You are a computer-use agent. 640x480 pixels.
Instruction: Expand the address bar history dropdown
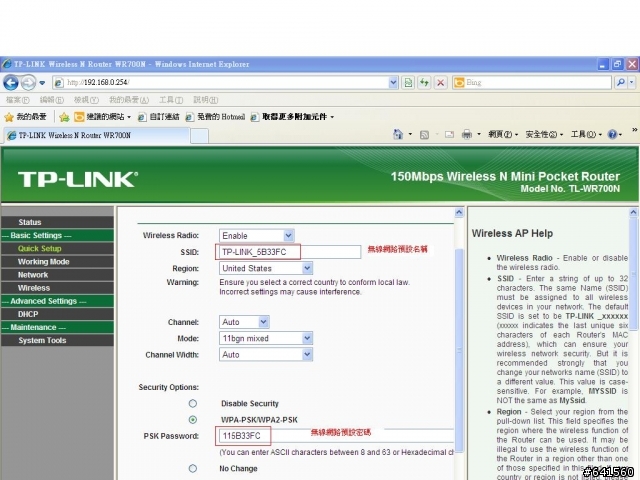pos(393,82)
